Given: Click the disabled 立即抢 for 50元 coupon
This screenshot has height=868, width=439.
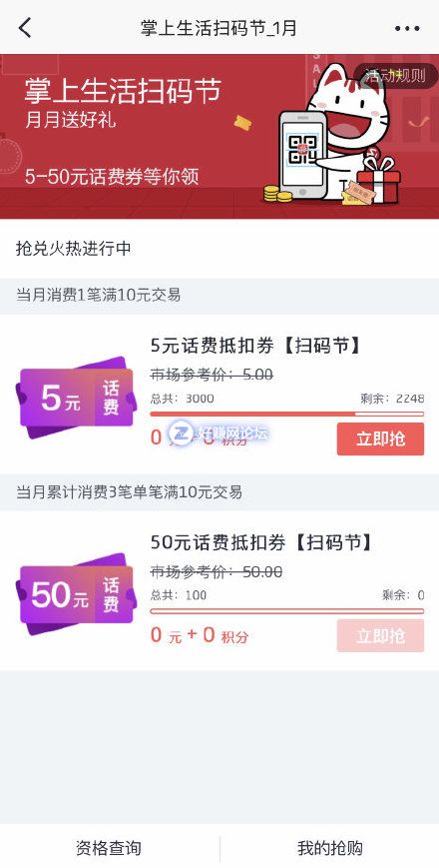Looking at the screenshot, I should point(380,635).
